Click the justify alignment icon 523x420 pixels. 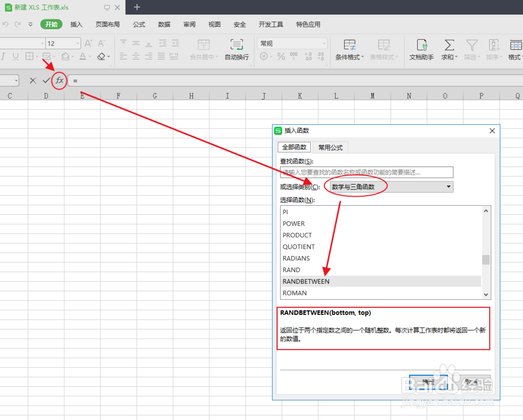[x=162, y=56]
